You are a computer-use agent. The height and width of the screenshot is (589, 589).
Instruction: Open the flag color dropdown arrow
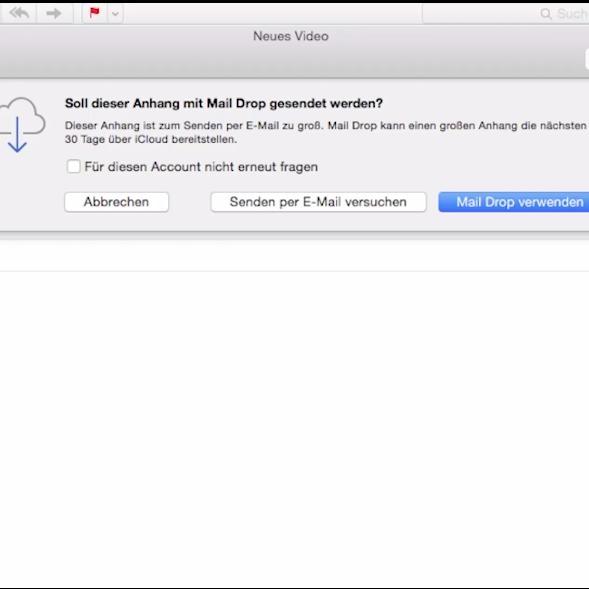point(115,14)
